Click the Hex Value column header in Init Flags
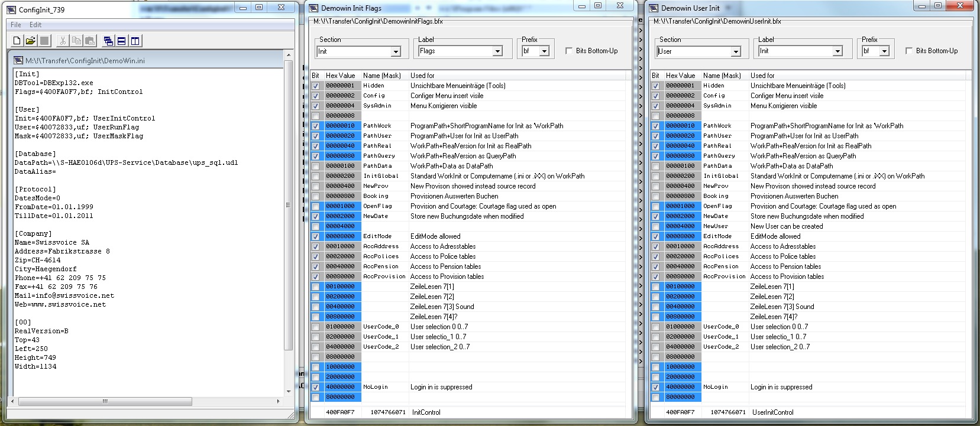Viewport: 980px width, 426px height. 341,76
